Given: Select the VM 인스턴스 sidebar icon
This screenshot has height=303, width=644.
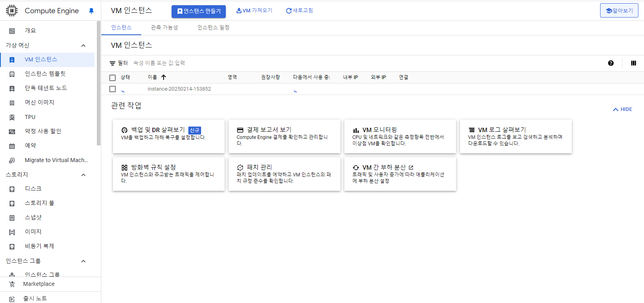Looking at the screenshot, I should pos(12,60).
